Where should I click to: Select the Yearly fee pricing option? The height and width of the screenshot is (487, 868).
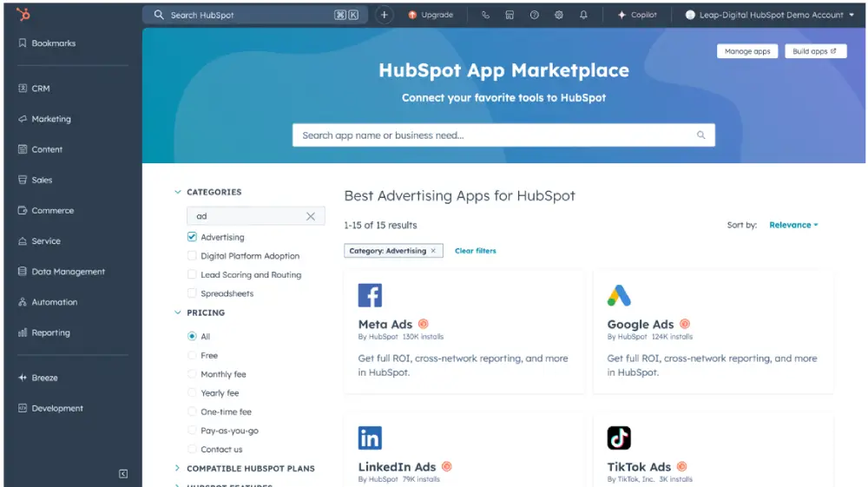pos(192,393)
